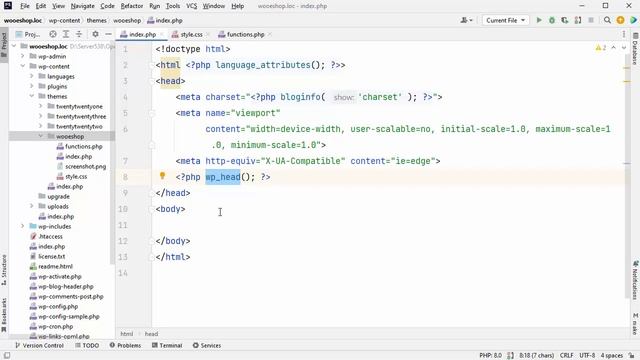This screenshot has height=360, width=640.
Task: Toggle tool window bars icon in status bar corner
Action: [x=7, y=356]
